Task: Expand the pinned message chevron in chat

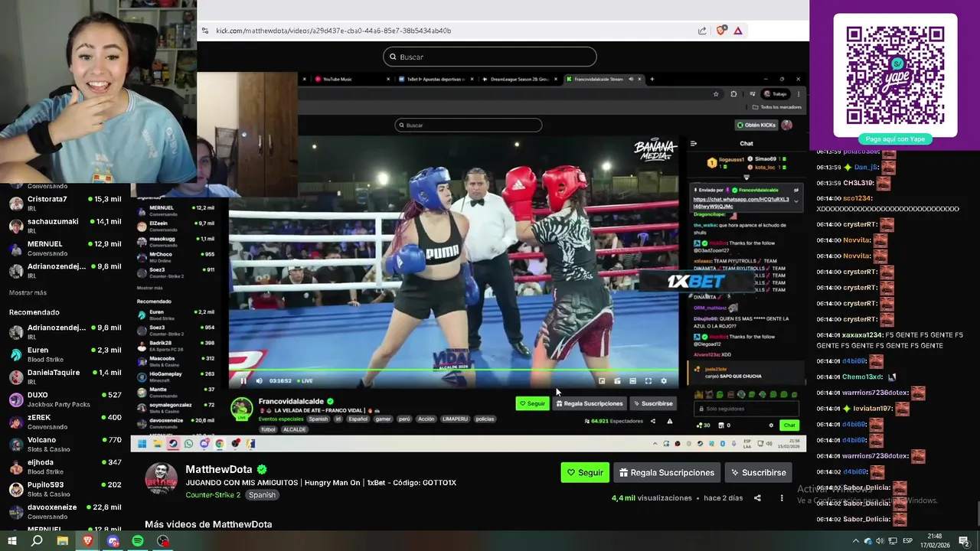Action: coord(795,201)
